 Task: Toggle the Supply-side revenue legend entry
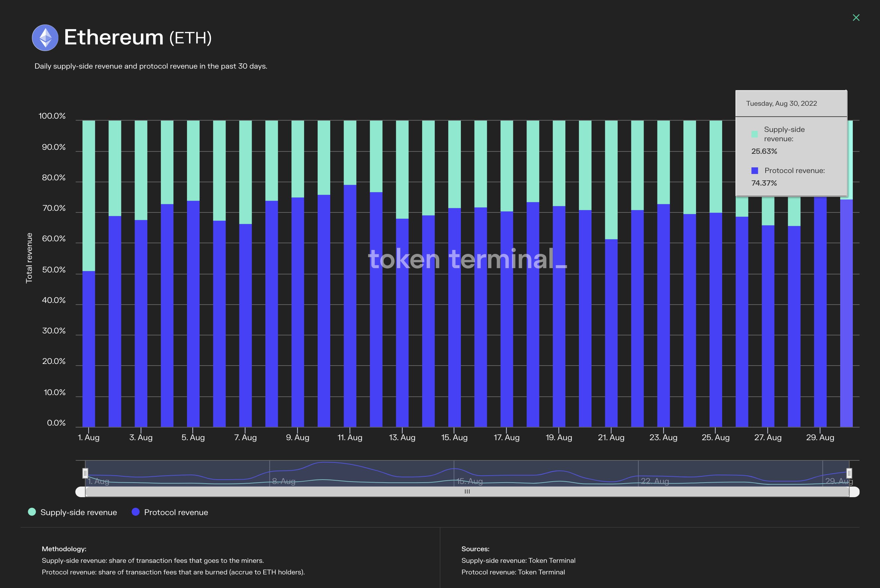click(x=79, y=512)
